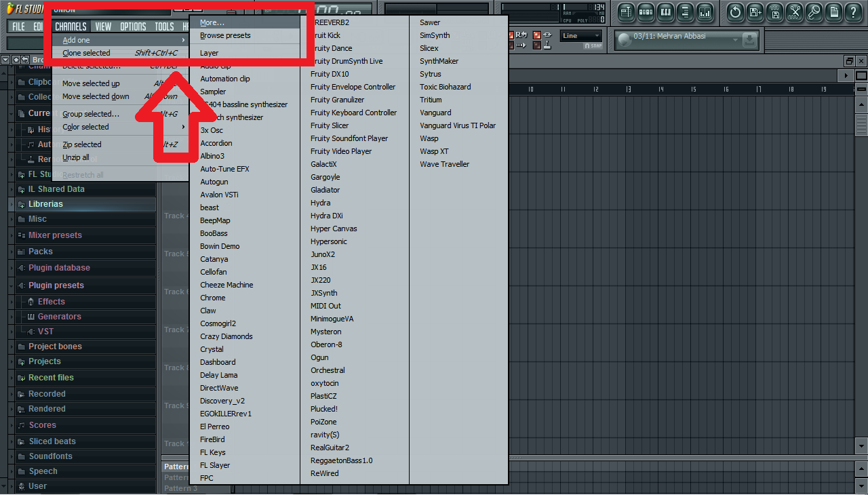Expand the Misc folder arrow in browser
Viewport: 868px width, 495px height.
click(x=13, y=219)
